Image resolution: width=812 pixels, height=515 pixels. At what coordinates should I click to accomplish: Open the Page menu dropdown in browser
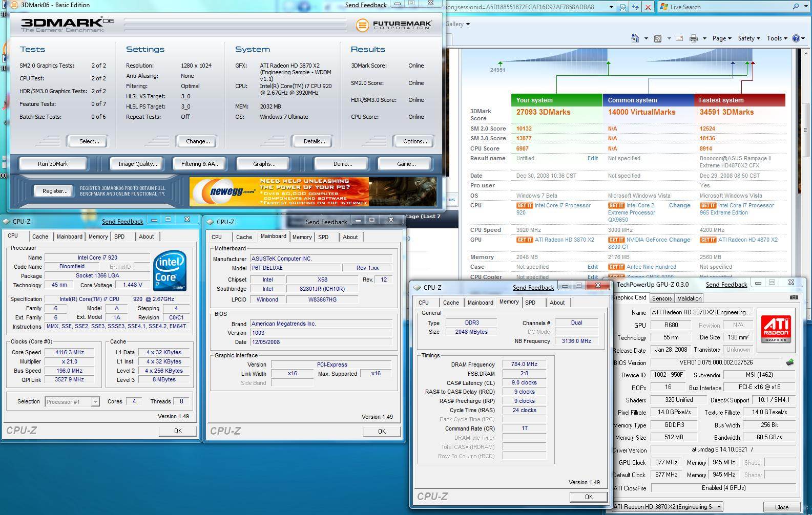click(722, 38)
